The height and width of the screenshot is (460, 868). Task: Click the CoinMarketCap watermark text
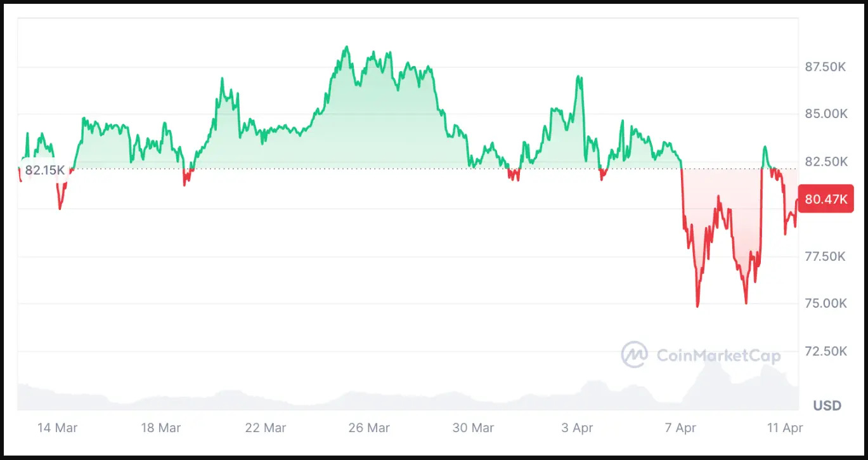(x=717, y=355)
